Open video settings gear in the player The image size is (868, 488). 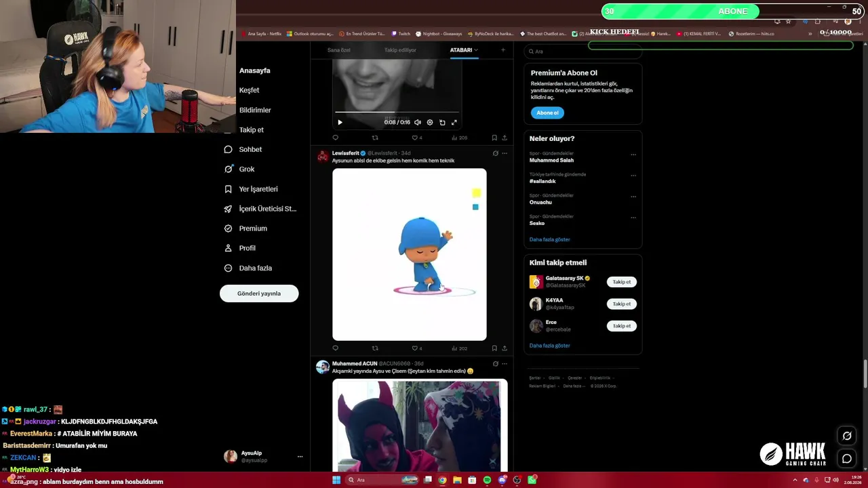pos(429,123)
